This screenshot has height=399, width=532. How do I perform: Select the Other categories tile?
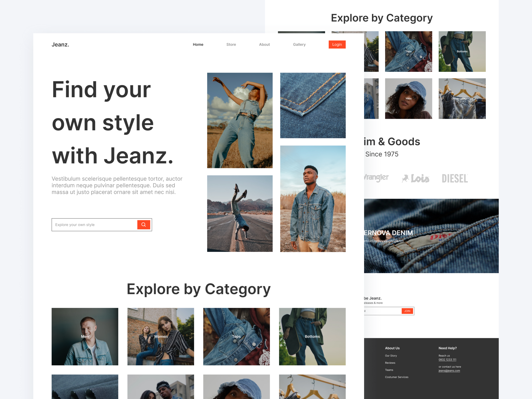click(x=462, y=98)
